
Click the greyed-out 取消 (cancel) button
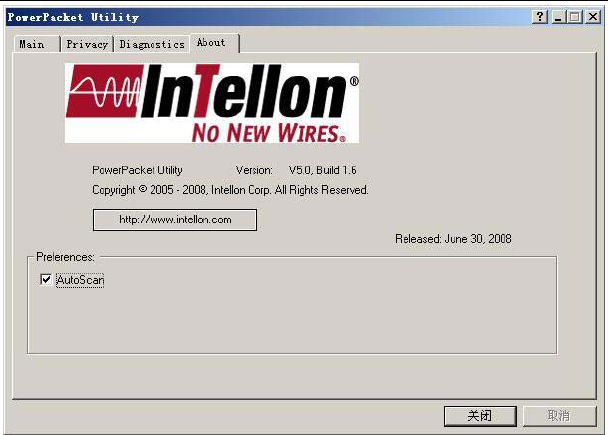click(x=559, y=416)
